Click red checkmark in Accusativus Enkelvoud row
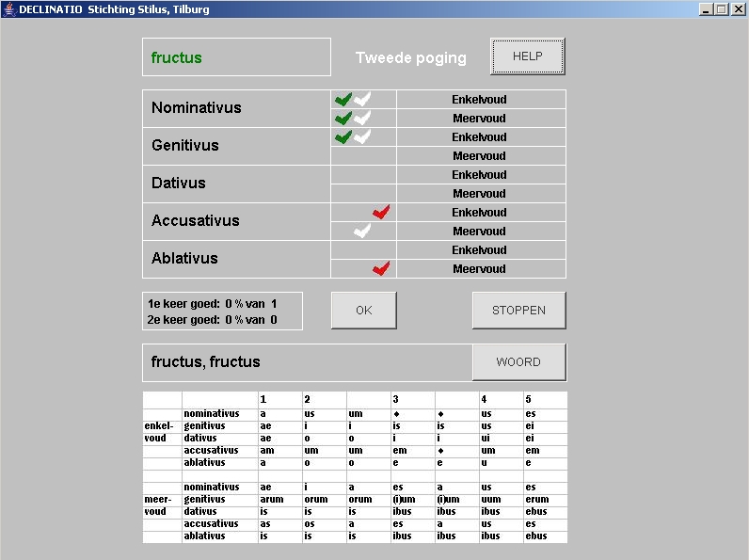This screenshot has width=749, height=560. [381, 212]
